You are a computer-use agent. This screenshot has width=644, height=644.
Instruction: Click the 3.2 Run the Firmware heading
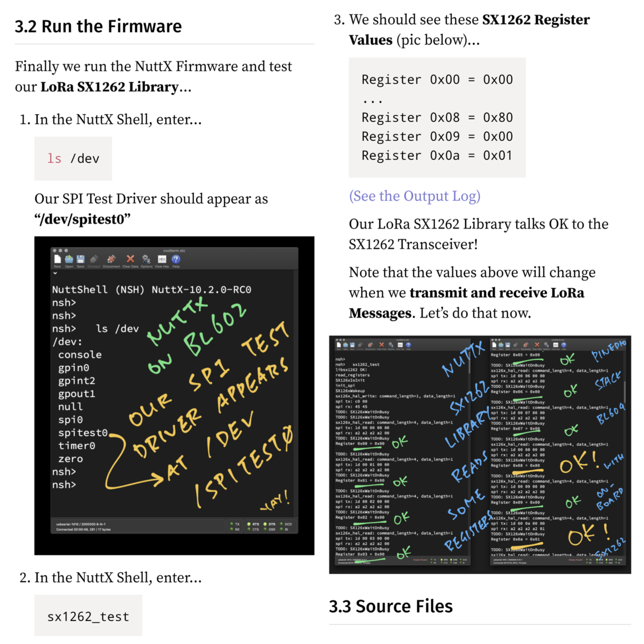98,26
